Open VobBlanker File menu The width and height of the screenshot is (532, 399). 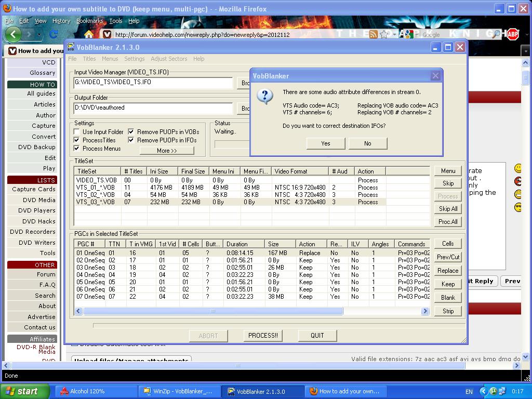72,59
